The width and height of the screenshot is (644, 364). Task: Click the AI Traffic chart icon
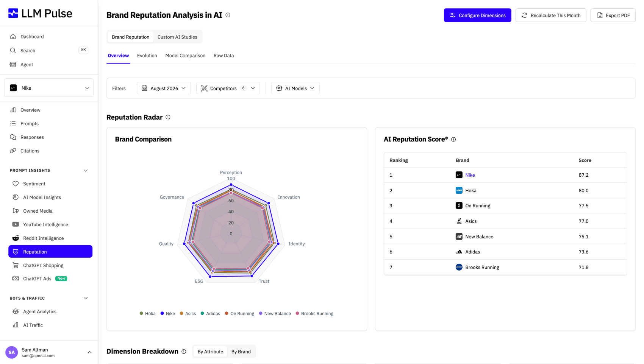click(x=16, y=325)
